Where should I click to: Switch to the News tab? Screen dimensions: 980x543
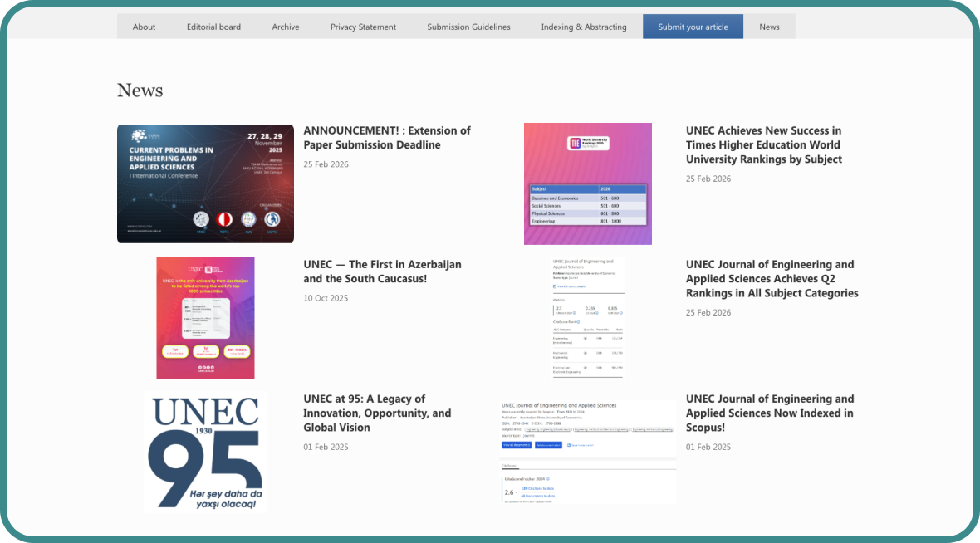click(x=769, y=27)
